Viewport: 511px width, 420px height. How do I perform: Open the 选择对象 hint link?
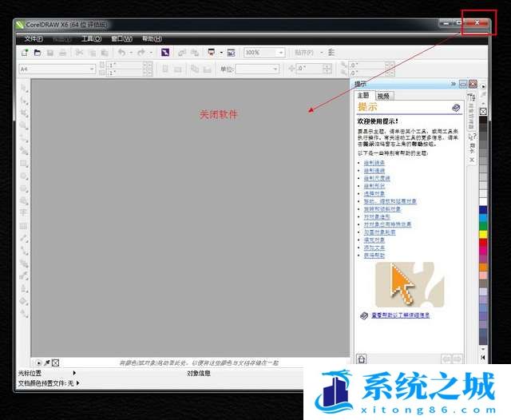[374, 193]
